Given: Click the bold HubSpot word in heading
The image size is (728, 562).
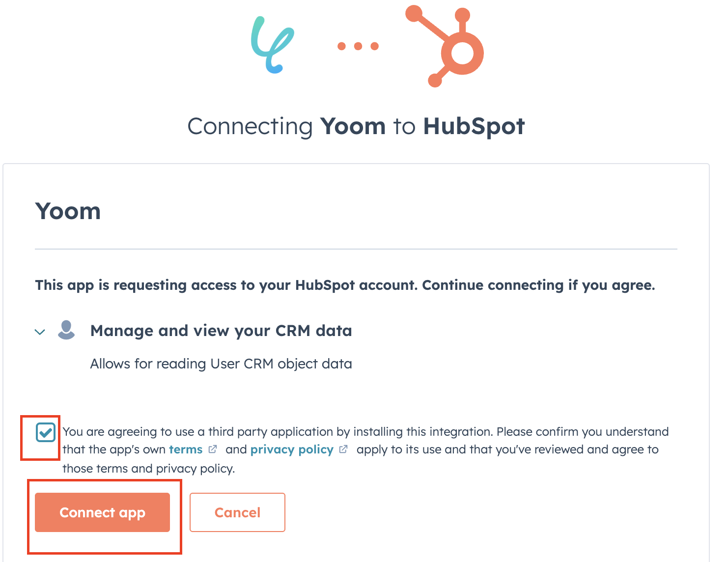Looking at the screenshot, I should coord(474,126).
